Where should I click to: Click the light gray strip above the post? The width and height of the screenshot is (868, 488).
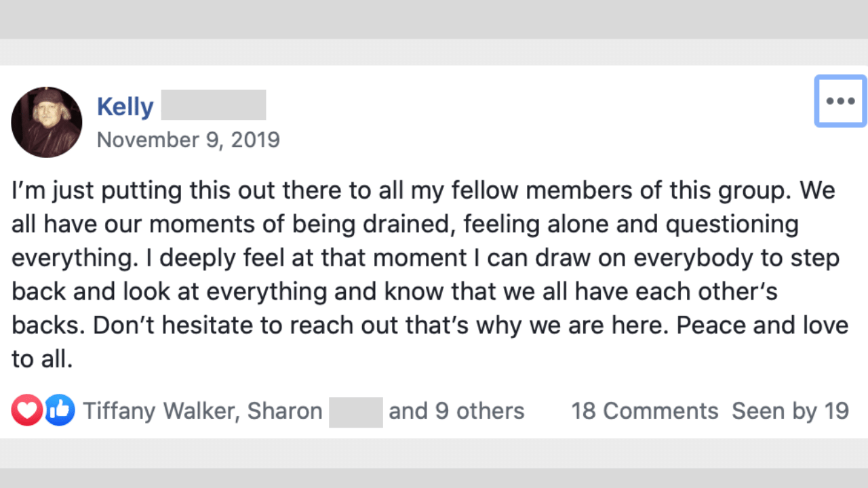(434, 52)
